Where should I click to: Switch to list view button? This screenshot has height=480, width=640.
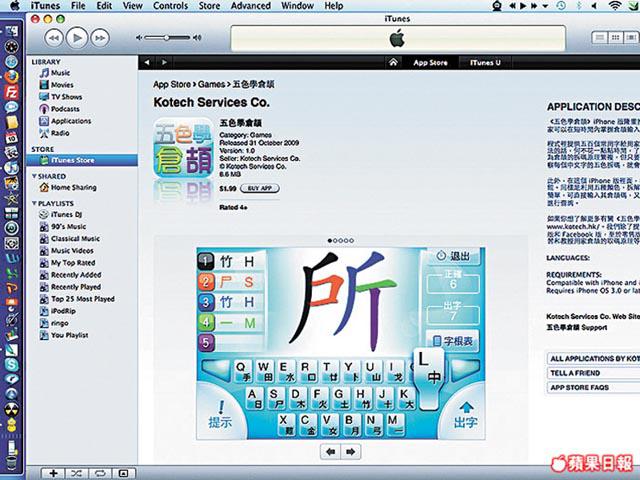[x=600, y=38]
